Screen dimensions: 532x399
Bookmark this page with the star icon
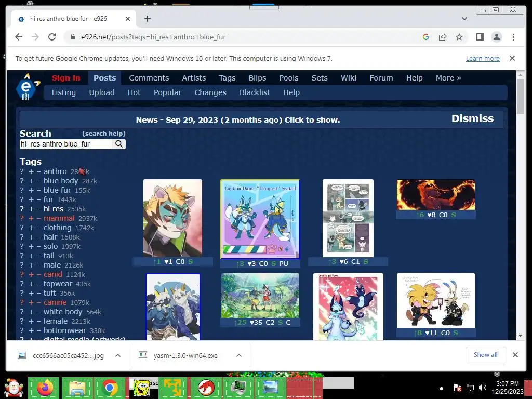point(459,37)
